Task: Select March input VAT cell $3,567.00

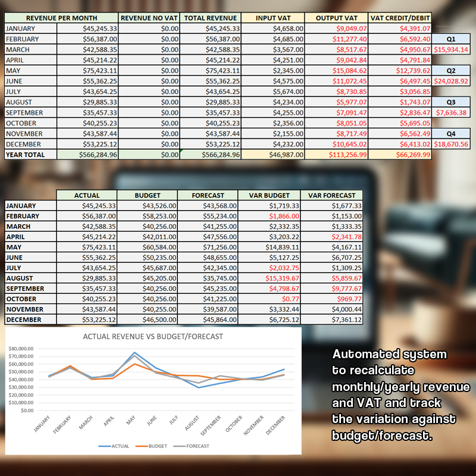Action: [273, 49]
